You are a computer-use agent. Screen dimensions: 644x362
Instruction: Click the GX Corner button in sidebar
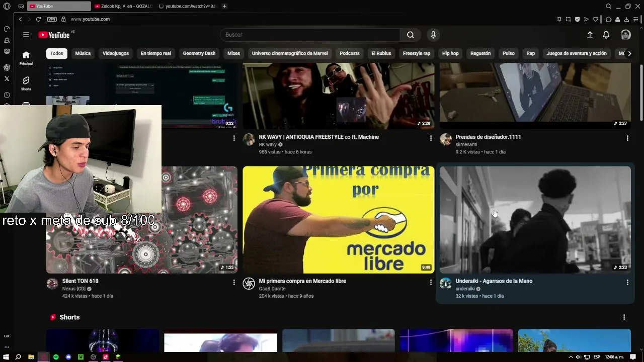(7, 336)
